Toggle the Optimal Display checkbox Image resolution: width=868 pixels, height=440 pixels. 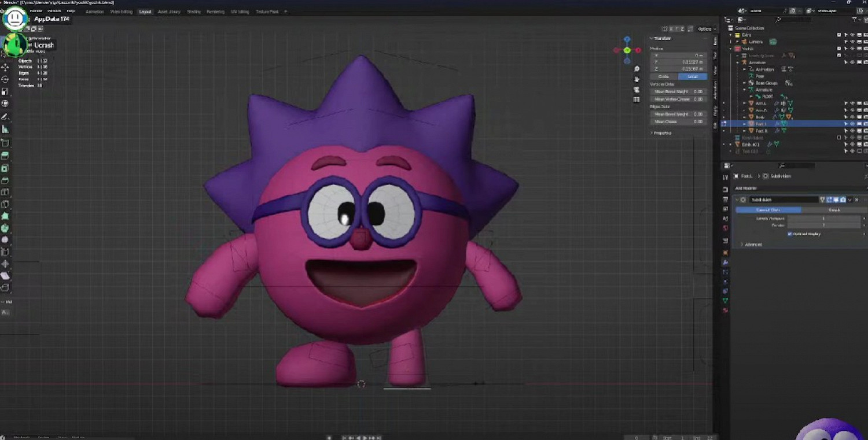(790, 234)
